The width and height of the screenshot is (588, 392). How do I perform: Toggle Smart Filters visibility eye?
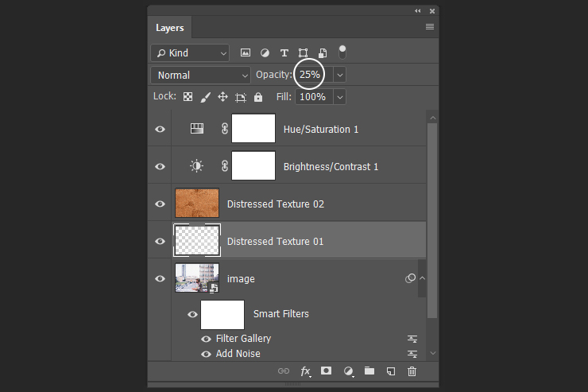pyautogui.click(x=192, y=314)
